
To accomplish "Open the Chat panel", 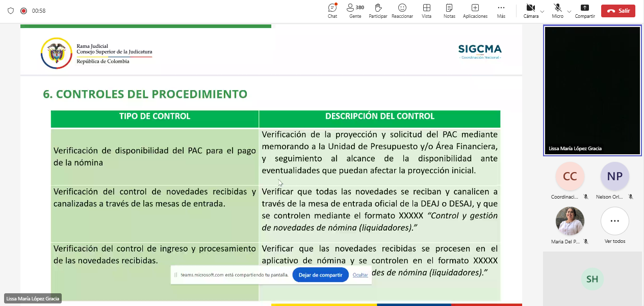I will click(332, 11).
